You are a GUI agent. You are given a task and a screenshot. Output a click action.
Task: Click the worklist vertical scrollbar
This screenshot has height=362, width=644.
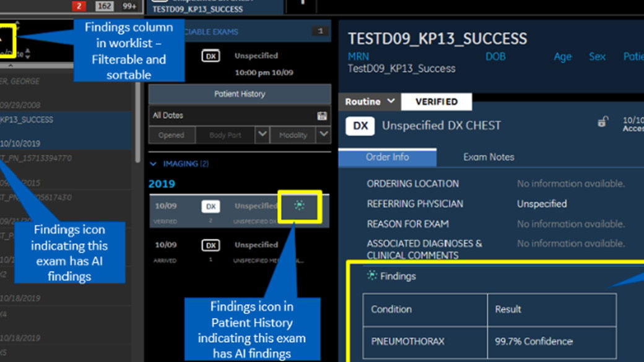point(137,124)
